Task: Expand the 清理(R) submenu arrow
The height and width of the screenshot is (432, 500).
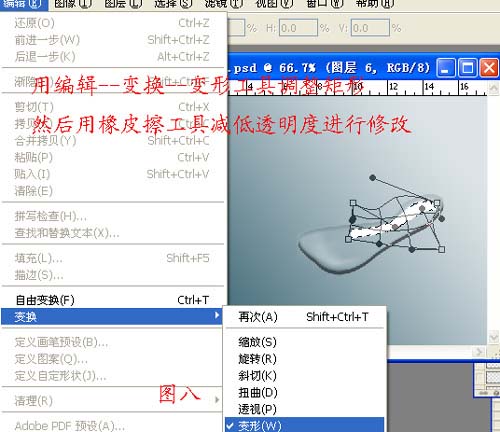Action: click(217, 399)
